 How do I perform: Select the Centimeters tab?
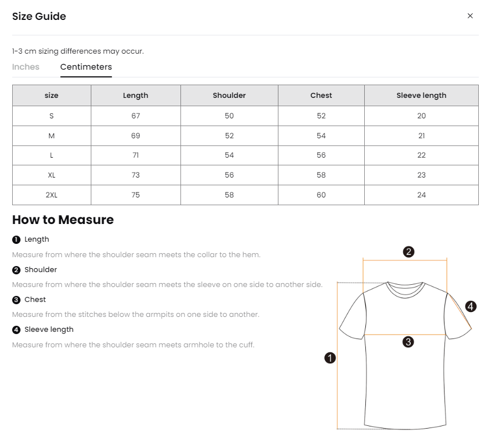tap(86, 67)
